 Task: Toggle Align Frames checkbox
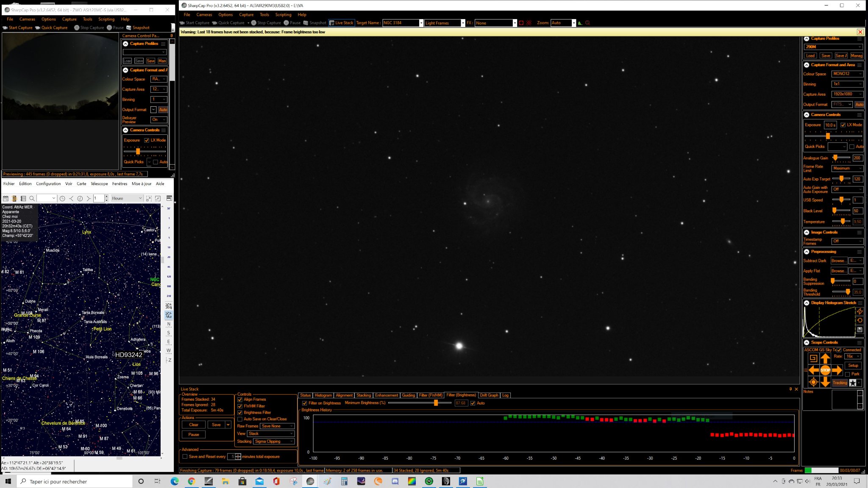[x=240, y=399]
